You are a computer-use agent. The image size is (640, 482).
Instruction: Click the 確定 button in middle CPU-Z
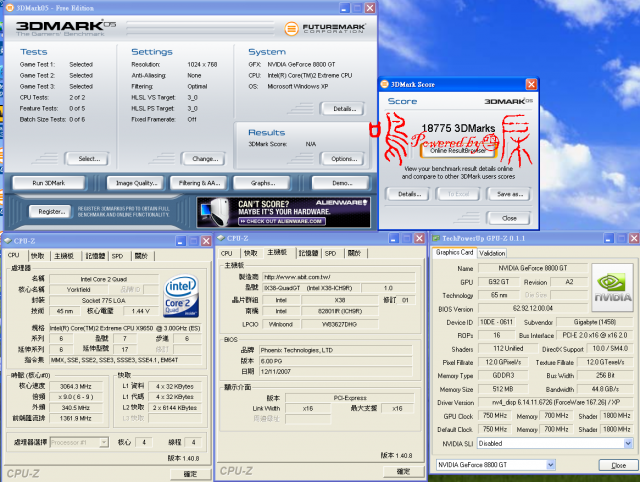tap(403, 471)
